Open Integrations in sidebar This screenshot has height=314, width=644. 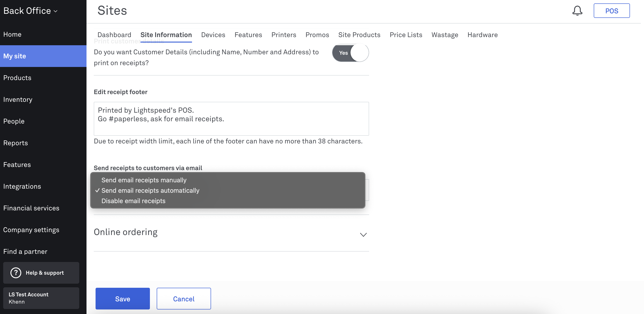pos(43,186)
